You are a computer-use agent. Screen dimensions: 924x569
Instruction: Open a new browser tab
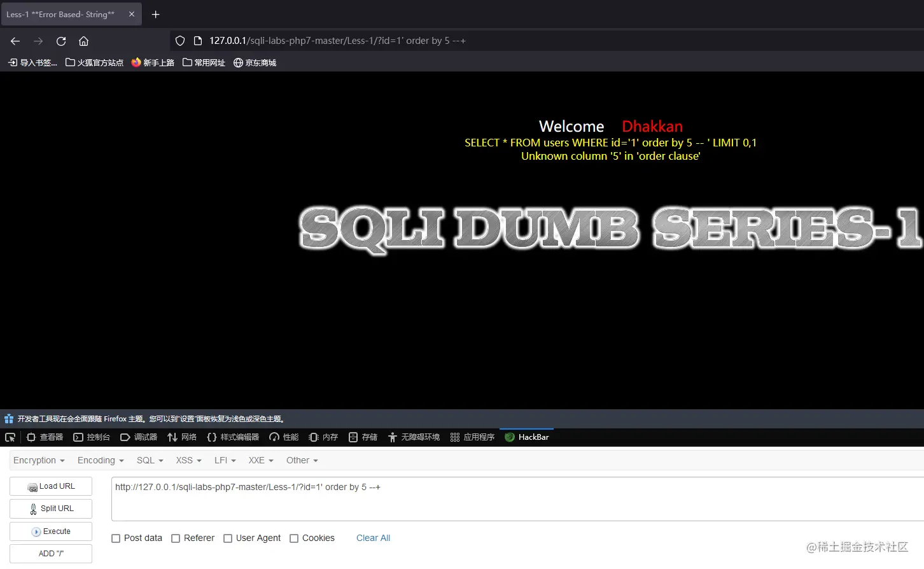(155, 14)
